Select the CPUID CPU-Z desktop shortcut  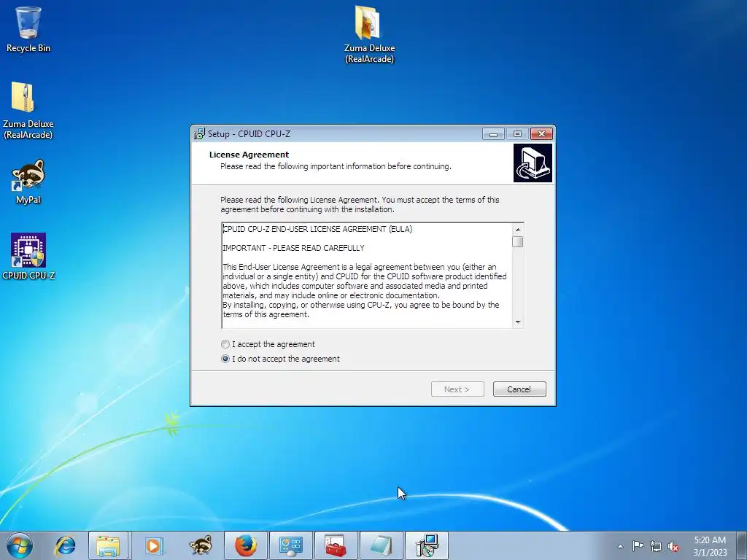[x=28, y=256]
